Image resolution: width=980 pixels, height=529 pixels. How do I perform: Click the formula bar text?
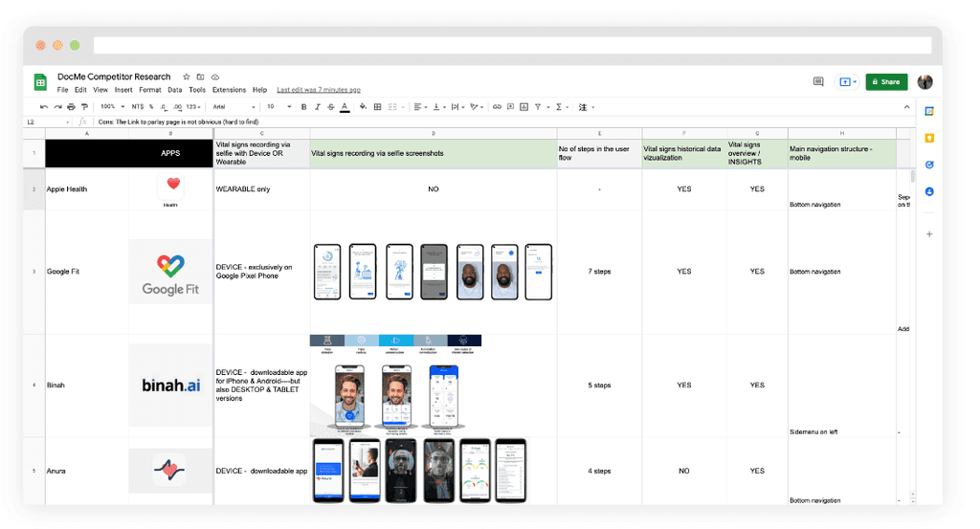tap(178, 122)
